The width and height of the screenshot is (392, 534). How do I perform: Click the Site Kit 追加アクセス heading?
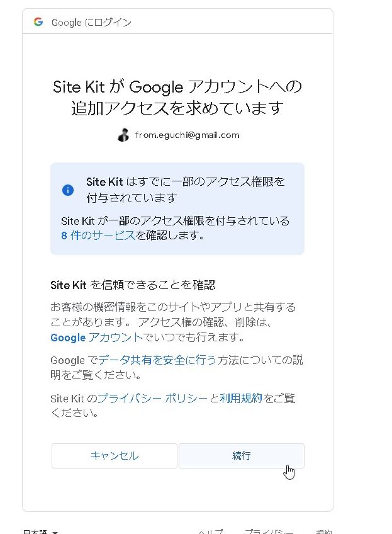click(x=177, y=97)
